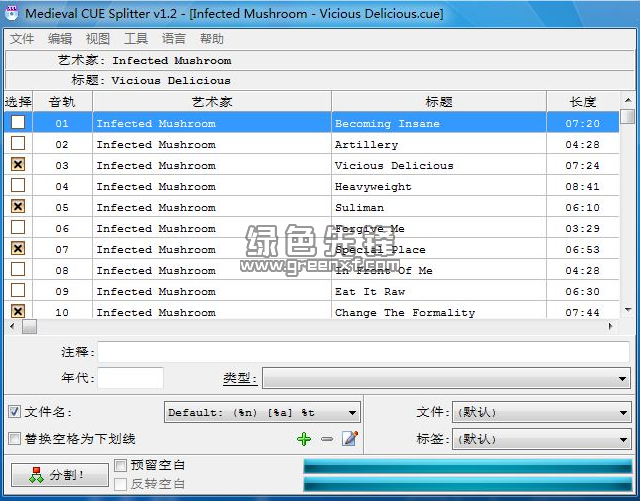
Task: Toggle the 文件名 checkbox
Action: click(x=15, y=412)
